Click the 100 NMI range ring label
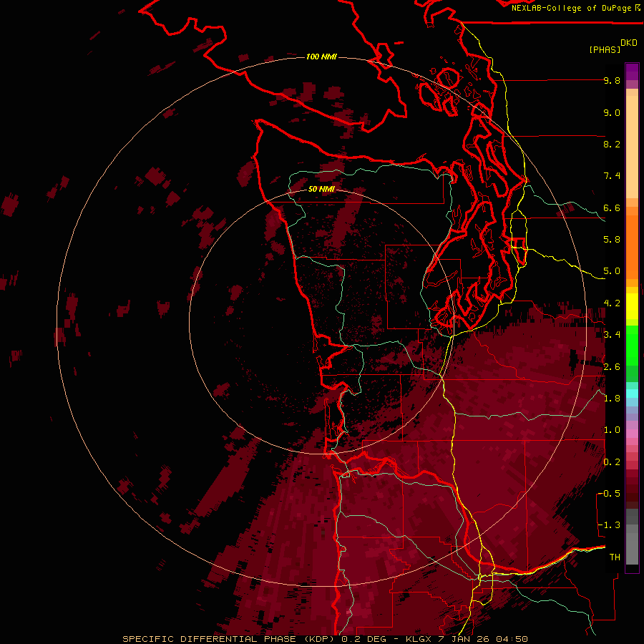Image resolution: width=644 pixels, height=644 pixels. (x=321, y=57)
